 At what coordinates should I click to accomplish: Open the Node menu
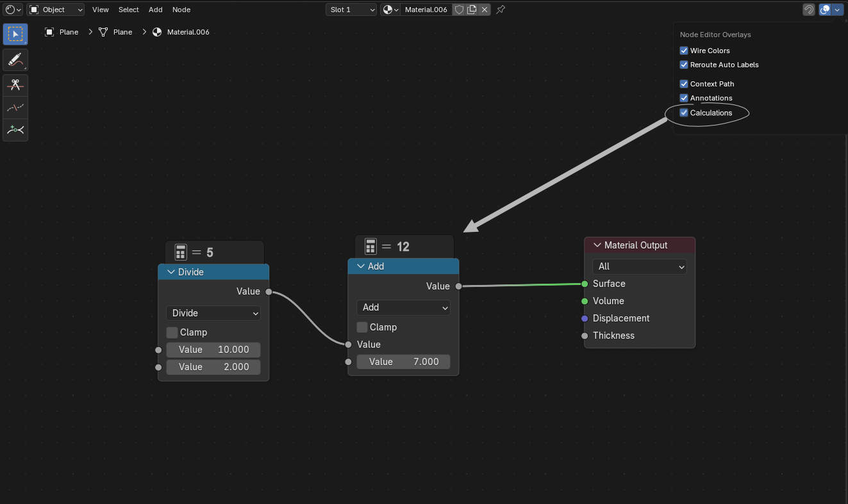coord(181,10)
